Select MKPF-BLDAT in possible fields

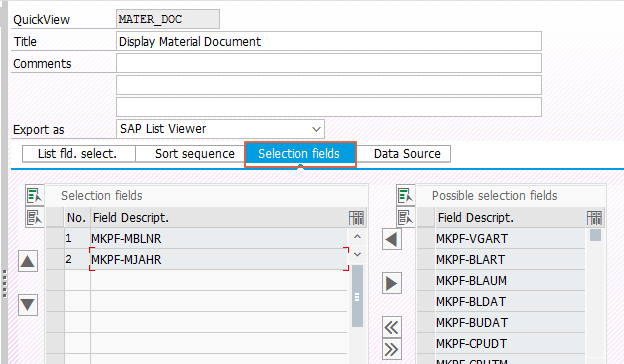coord(510,302)
